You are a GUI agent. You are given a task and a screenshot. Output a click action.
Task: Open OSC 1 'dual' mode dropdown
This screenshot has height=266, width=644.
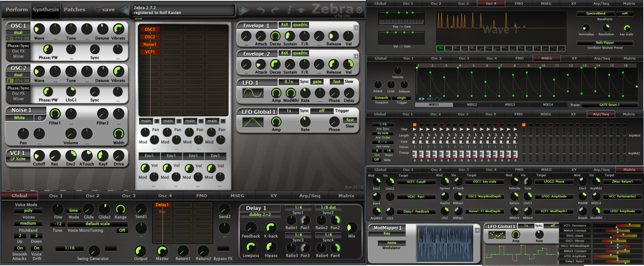pyautogui.click(x=18, y=33)
